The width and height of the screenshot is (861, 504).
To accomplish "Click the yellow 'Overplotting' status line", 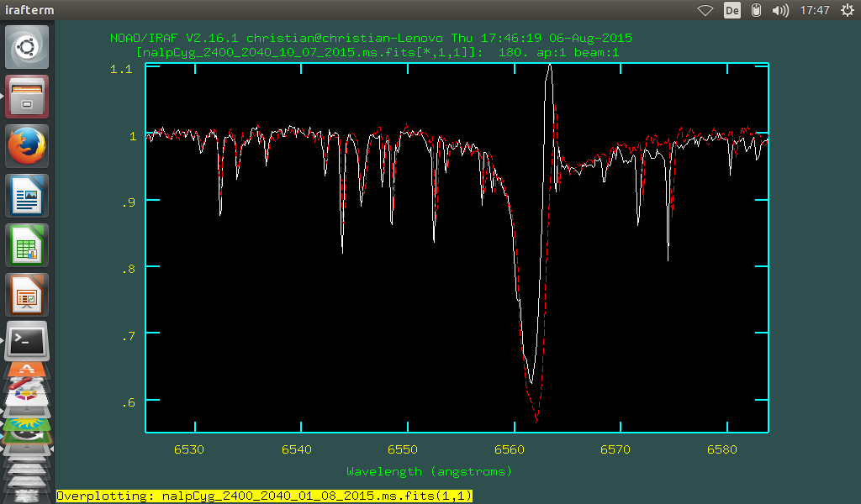I will (264, 496).
